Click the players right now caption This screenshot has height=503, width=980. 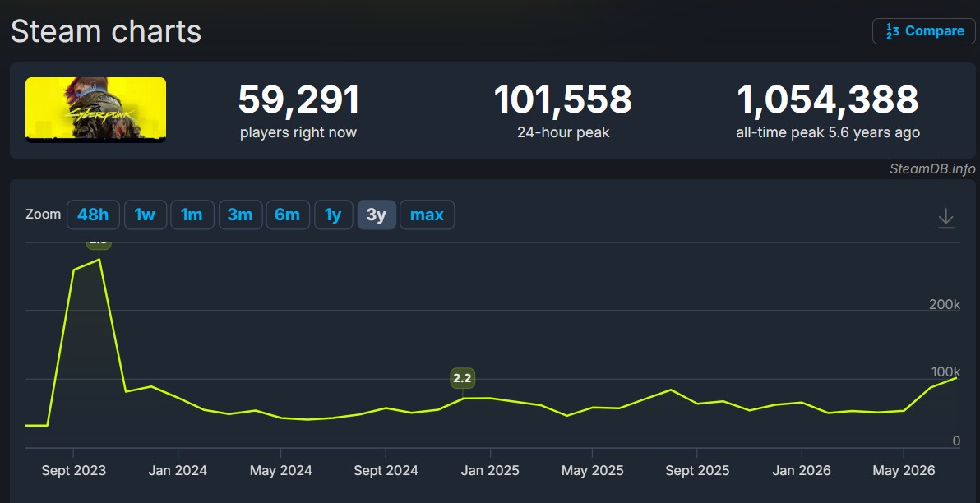298,132
